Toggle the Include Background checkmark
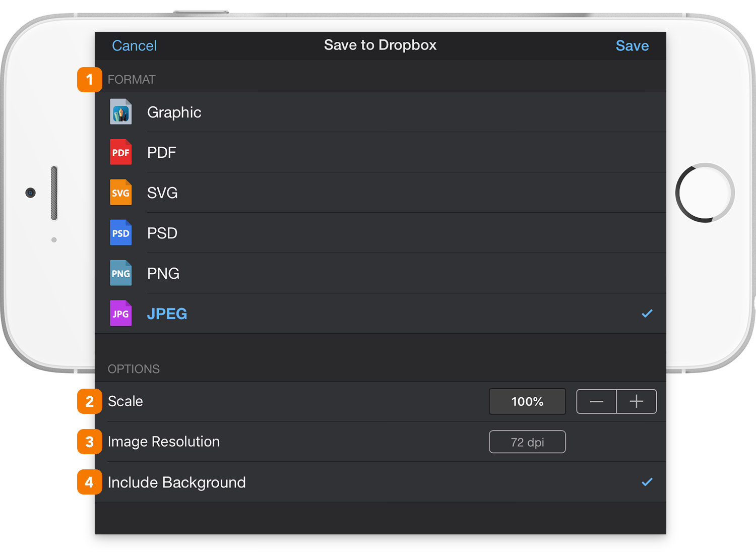The height and width of the screenshot is (552, 756). tap(647, 482)
